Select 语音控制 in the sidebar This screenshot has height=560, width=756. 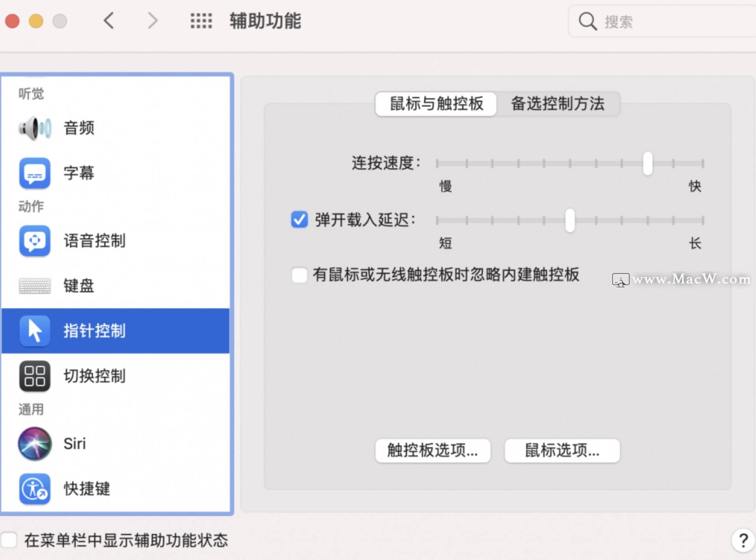pos(94,241)
